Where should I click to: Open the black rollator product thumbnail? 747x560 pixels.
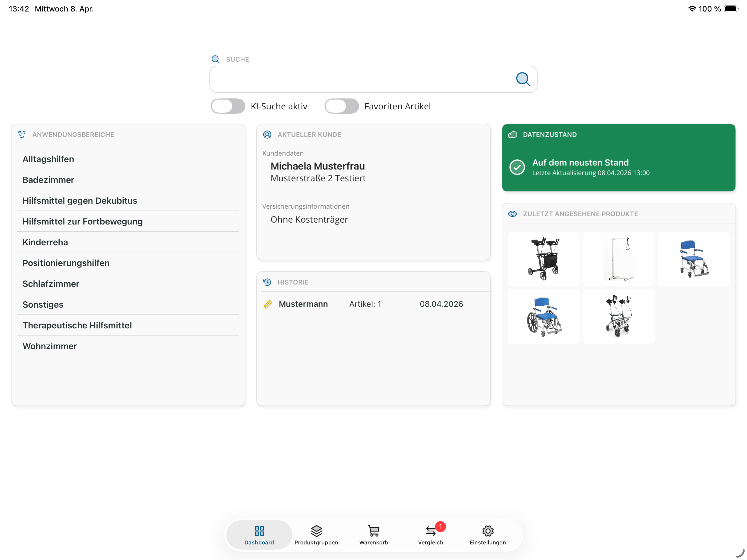click(x=543, y=259)
